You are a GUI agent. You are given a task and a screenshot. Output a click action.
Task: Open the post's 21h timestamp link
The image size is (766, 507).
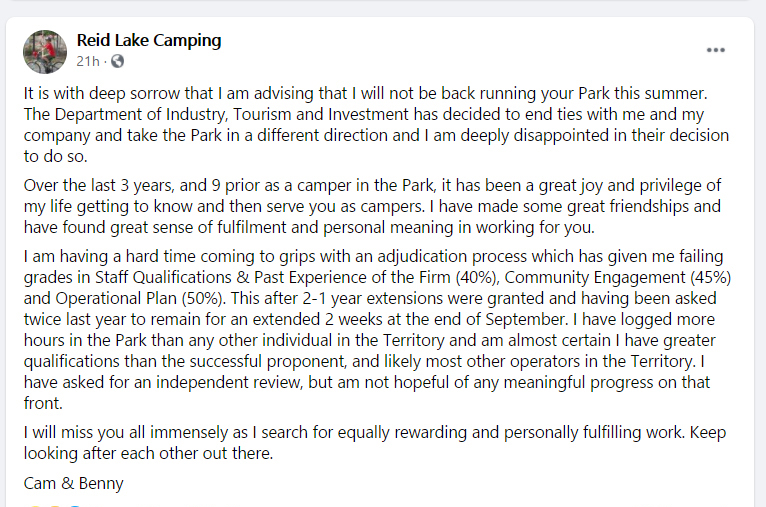(88, 61)
